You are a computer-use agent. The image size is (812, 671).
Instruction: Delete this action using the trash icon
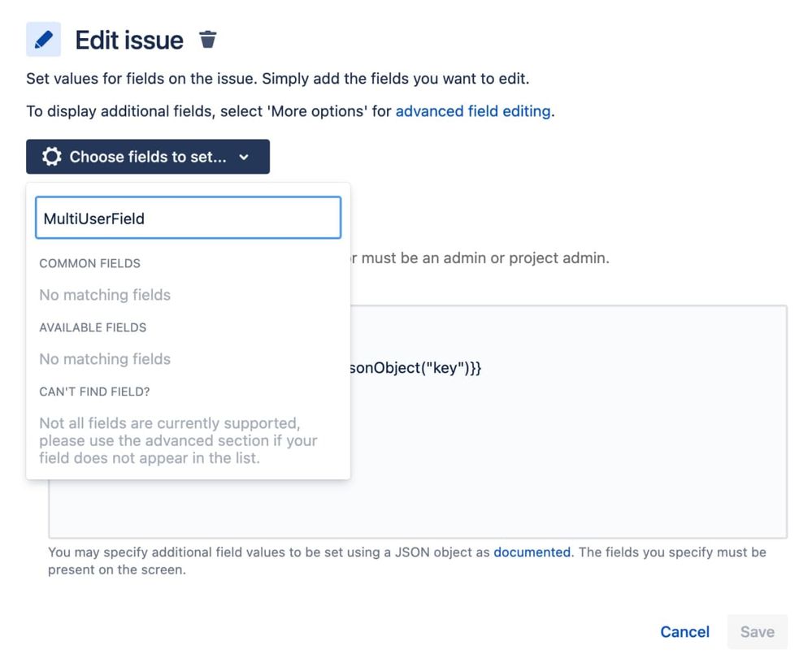pos(207,39)
